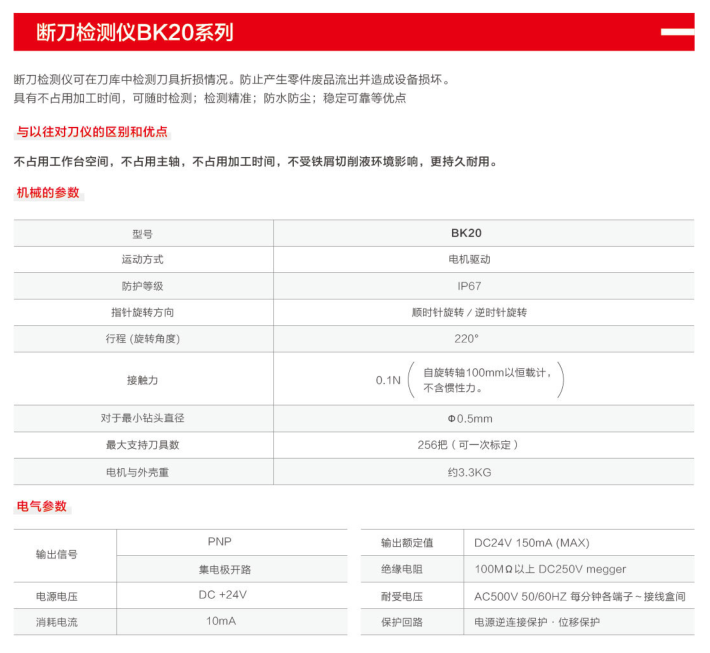Select the 运动方式 row label
710x653 pixels.
click(143, 259)
